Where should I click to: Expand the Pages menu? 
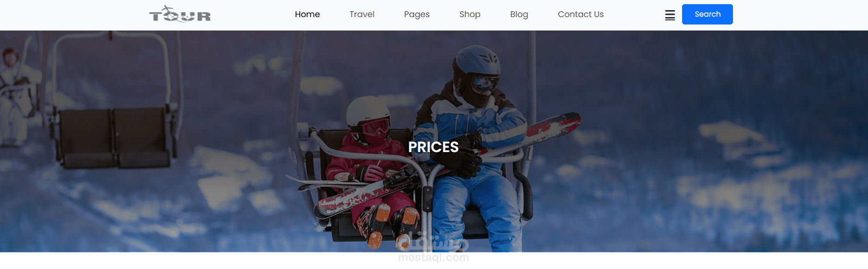(417, 15)
